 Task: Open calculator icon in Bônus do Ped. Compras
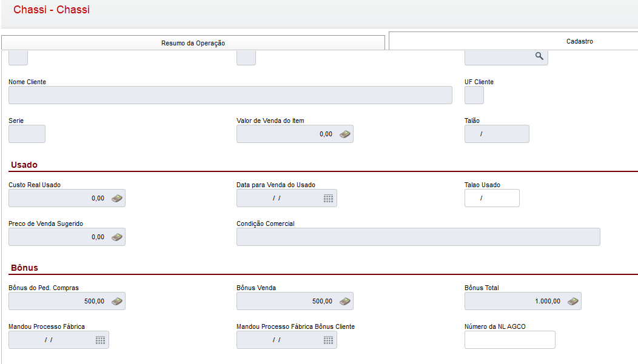[117, 301]
